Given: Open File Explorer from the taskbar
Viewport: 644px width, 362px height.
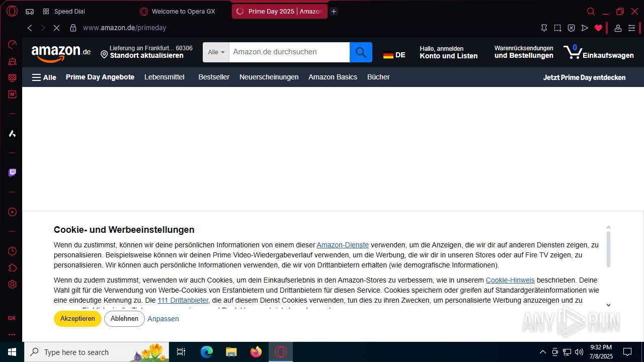Looking at the screenshot, I should 231,352.
